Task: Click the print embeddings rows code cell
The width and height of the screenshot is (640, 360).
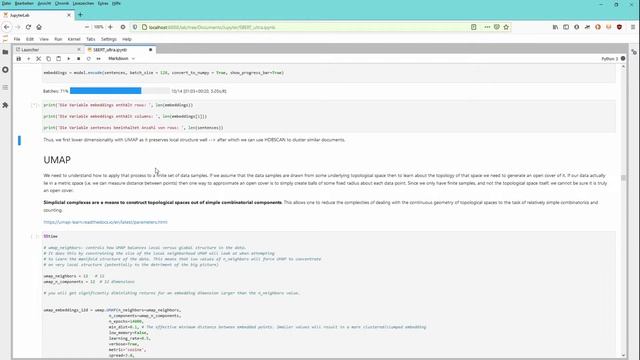Action: click(x=329, y=116)
